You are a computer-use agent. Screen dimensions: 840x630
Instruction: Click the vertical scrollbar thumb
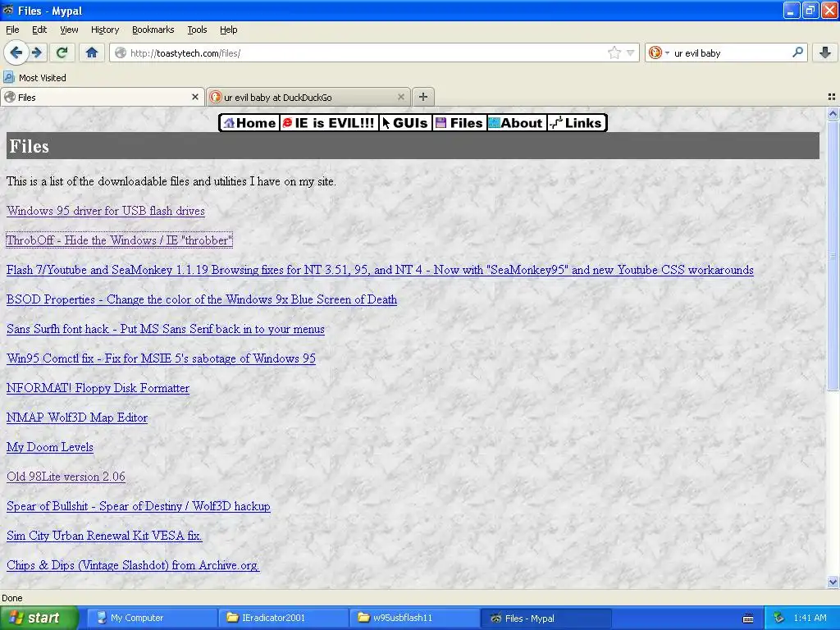(x=833, y=256)
